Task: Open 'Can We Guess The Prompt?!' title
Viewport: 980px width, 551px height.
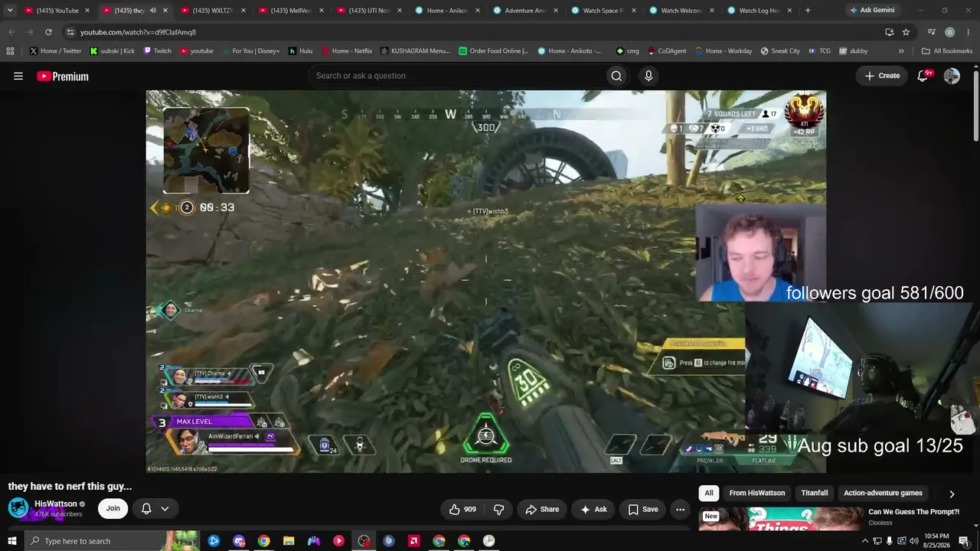Action: 913,512
